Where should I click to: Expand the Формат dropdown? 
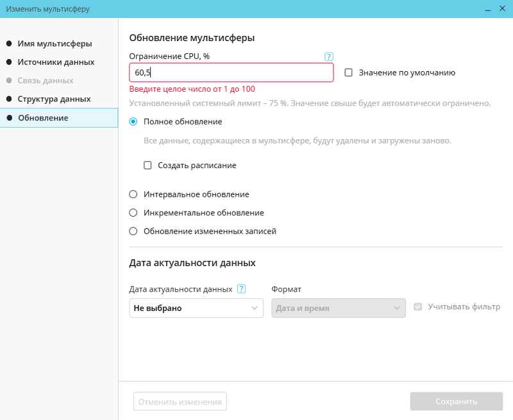[338, 308]
